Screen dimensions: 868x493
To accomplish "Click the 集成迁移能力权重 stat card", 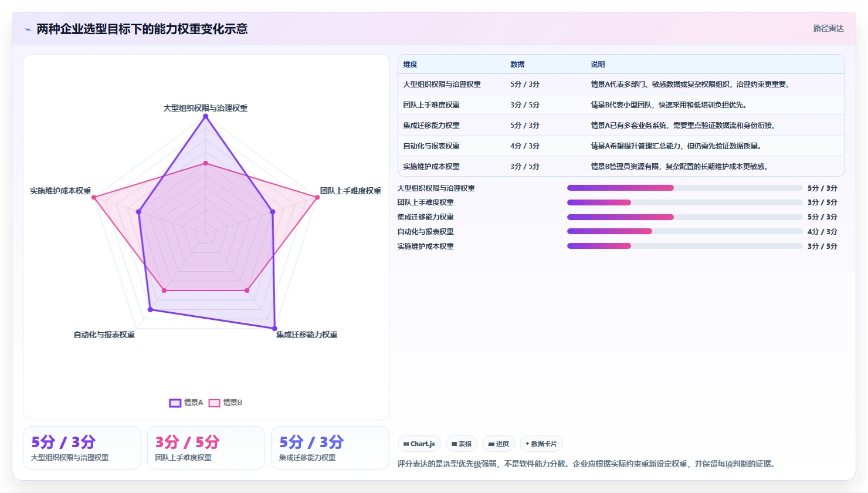I will click(330, 448).
